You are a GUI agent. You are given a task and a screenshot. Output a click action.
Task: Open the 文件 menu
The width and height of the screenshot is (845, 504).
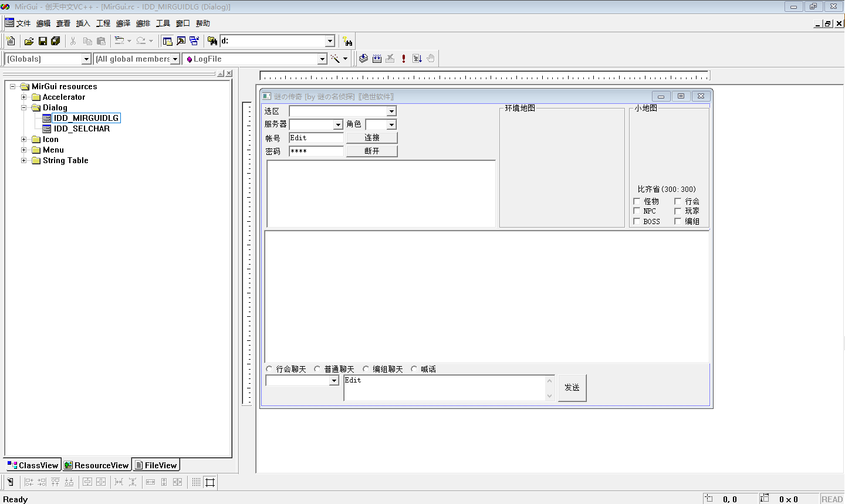pyautogui.click(x=23, y=23)
